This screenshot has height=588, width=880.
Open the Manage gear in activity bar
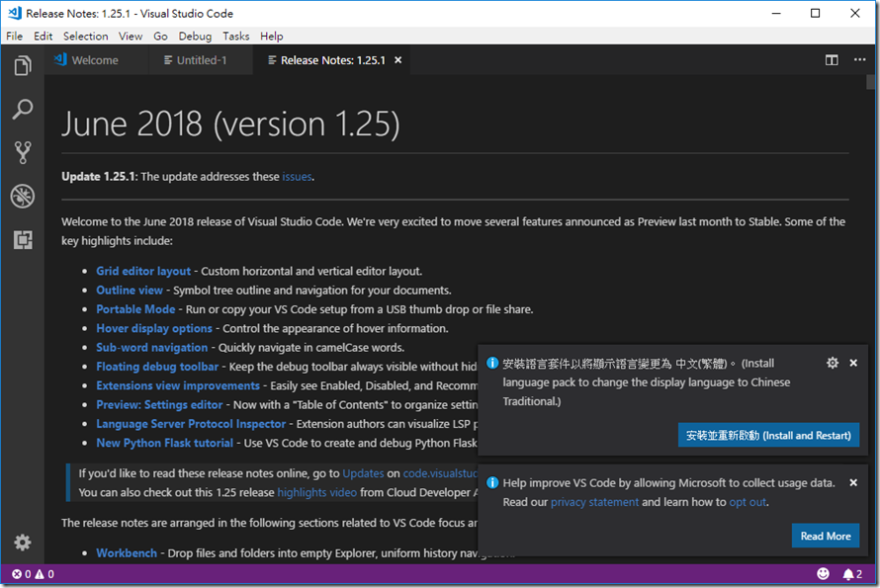click(23, 543)
